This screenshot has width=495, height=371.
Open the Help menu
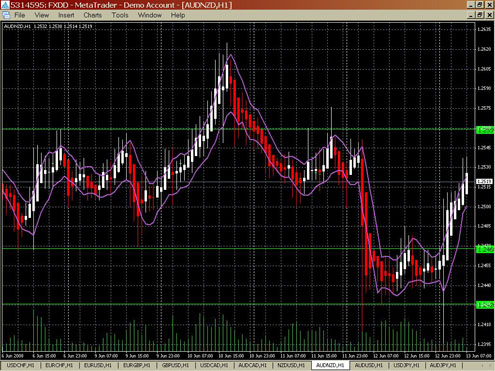click(x=178, y=15)
